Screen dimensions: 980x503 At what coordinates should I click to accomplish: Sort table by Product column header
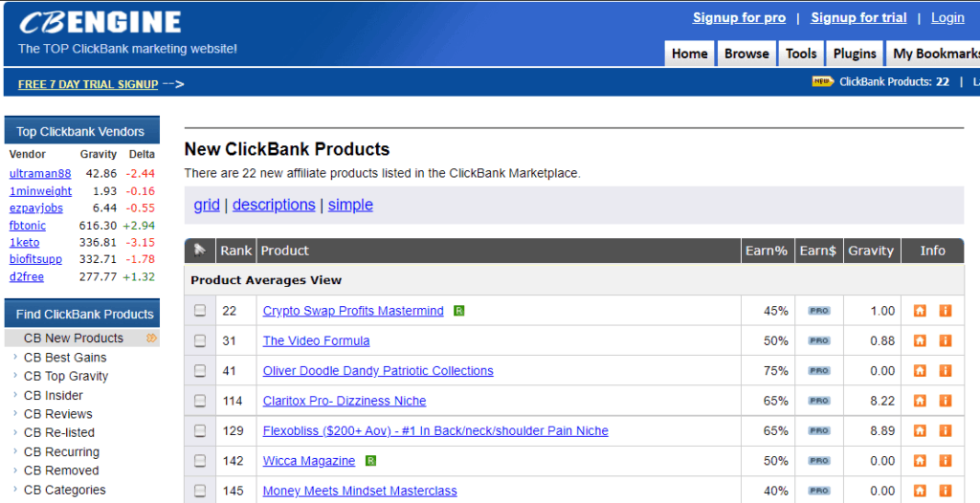click(x=285, y=251)
